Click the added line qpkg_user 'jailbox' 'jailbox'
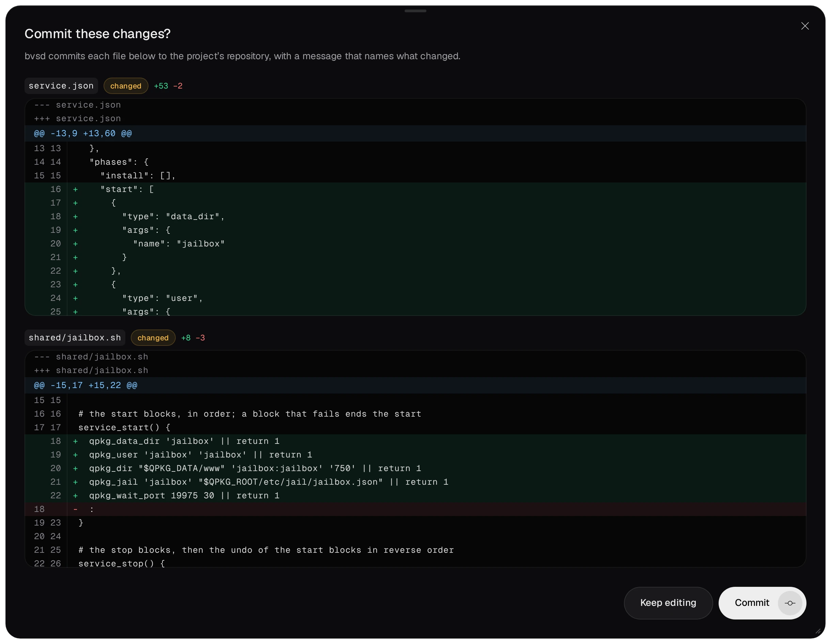This screenshot has width=831, height=644. [415, 455]
